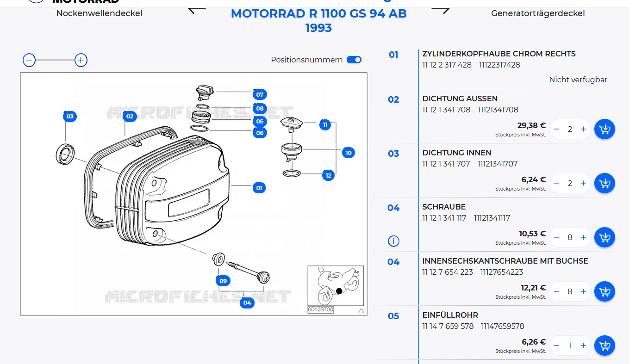
Task: Select position marker 02 on the diagram
Action: 130,116
